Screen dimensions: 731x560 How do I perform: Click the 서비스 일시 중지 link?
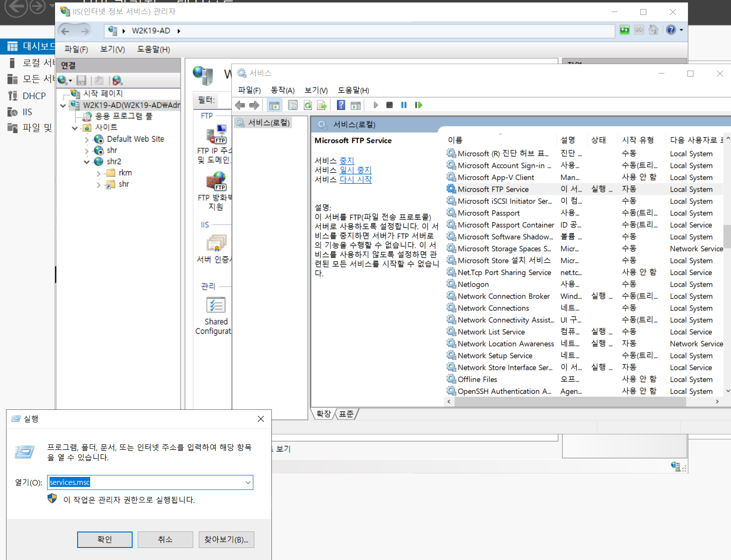[x=355, y=170]
